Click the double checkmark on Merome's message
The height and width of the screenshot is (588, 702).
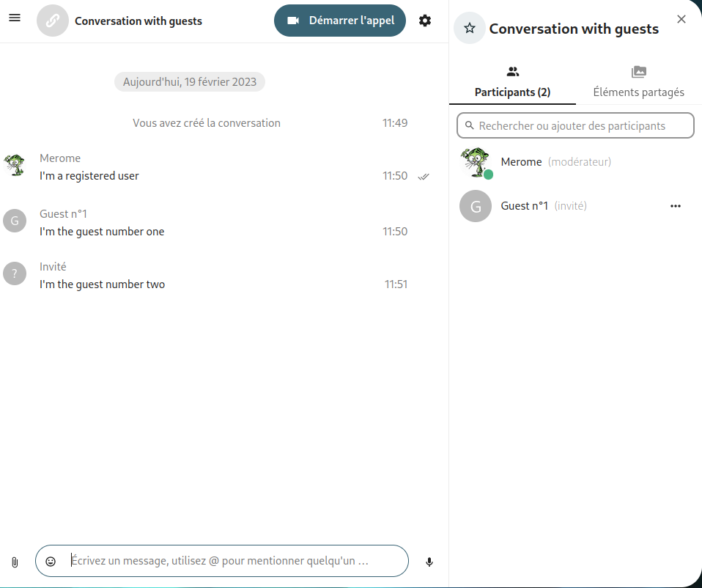424,176
